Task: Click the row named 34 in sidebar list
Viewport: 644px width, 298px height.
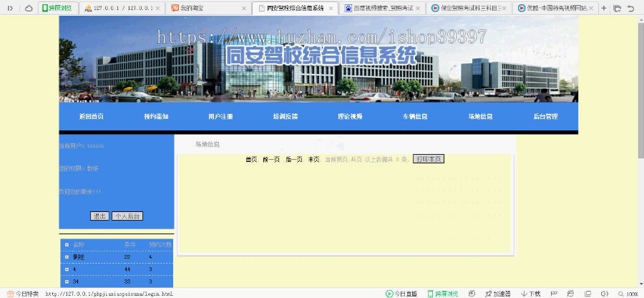Action: [x=117, y=282]
